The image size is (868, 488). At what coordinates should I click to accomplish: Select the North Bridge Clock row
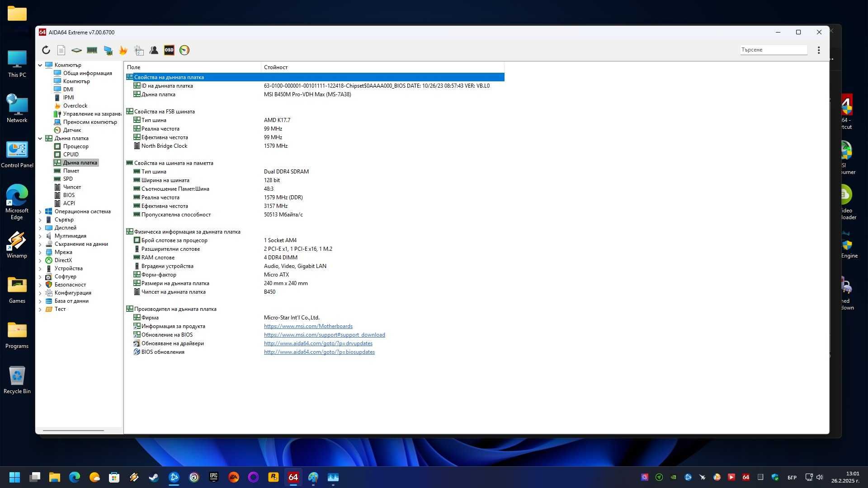click(315, 146)
